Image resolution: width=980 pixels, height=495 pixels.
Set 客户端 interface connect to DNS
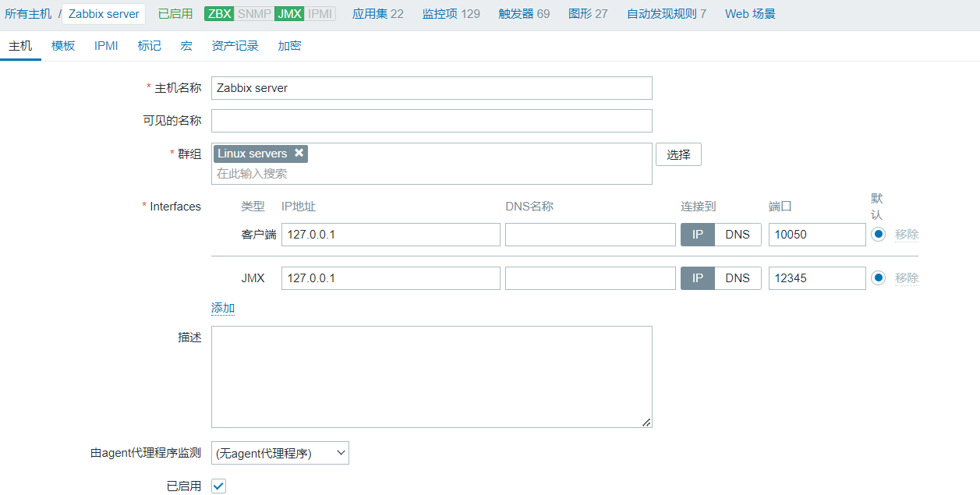pos(738,235)
